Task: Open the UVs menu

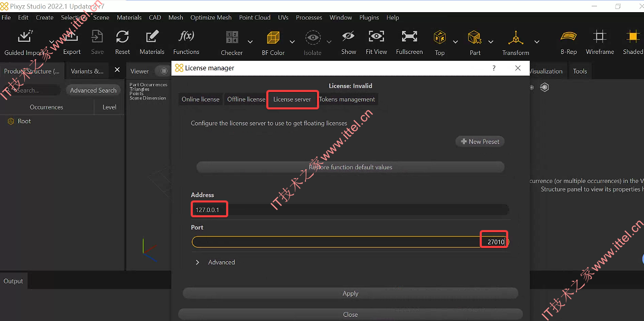Action: (283, 17)
